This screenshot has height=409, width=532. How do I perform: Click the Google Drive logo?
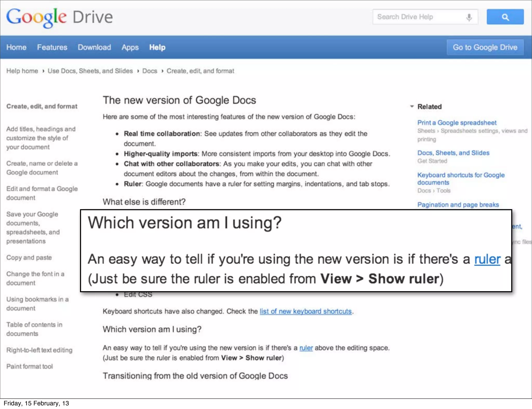(59, 17)
